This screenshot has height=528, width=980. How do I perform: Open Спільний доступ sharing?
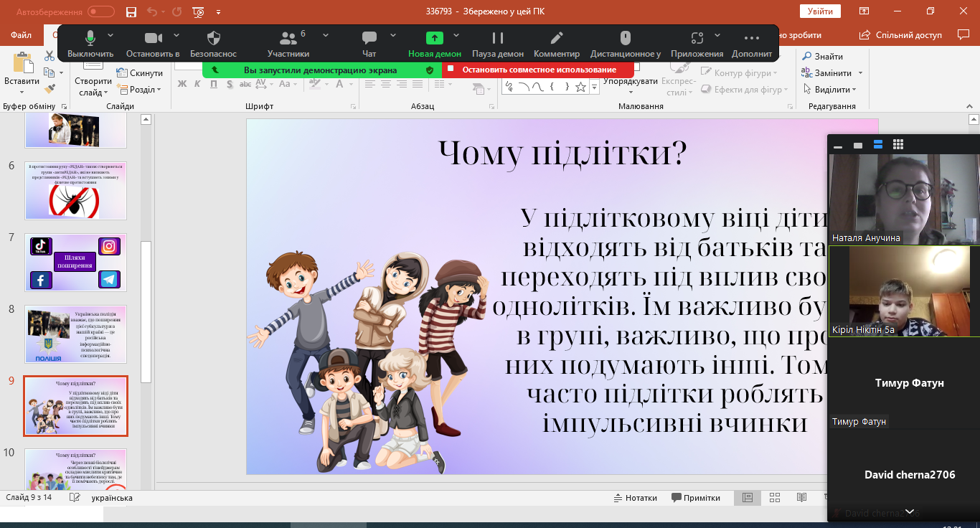tap(901, 34)
